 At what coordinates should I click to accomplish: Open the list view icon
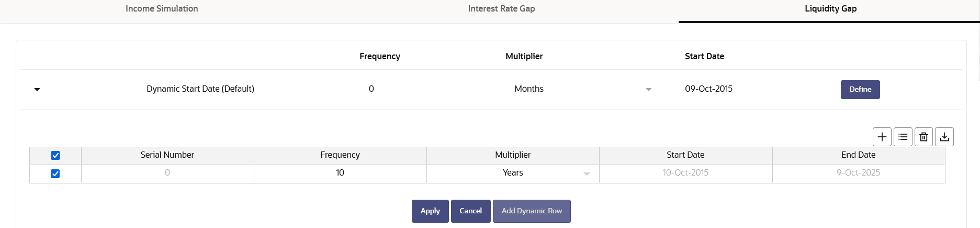pos(903,137)
